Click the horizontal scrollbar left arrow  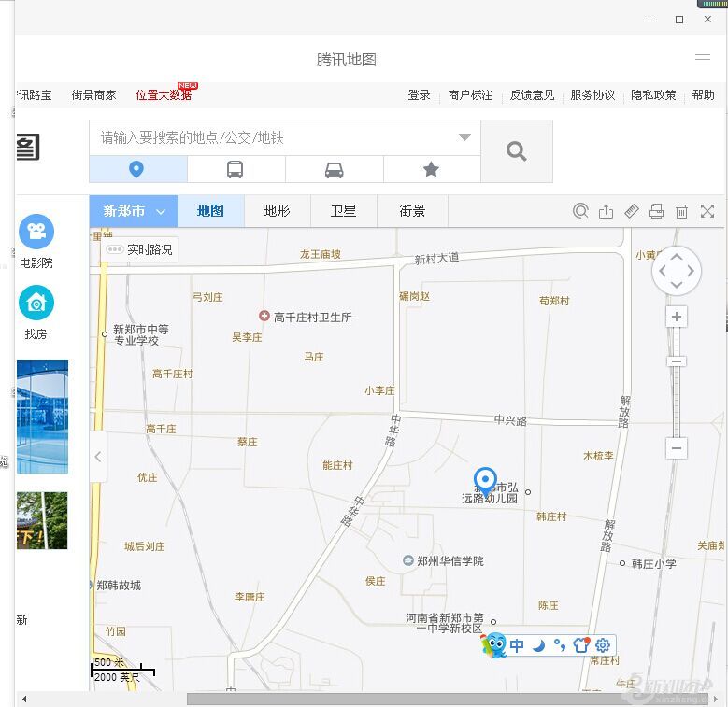click(24, 699)
